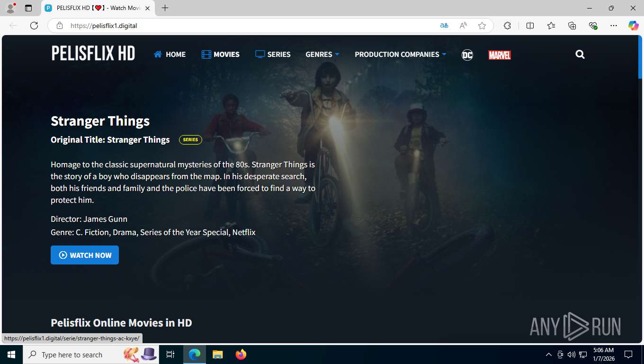Activate the Read aloud icon
This screenshot has height=364, width=644.
click(x=463, y=26)
